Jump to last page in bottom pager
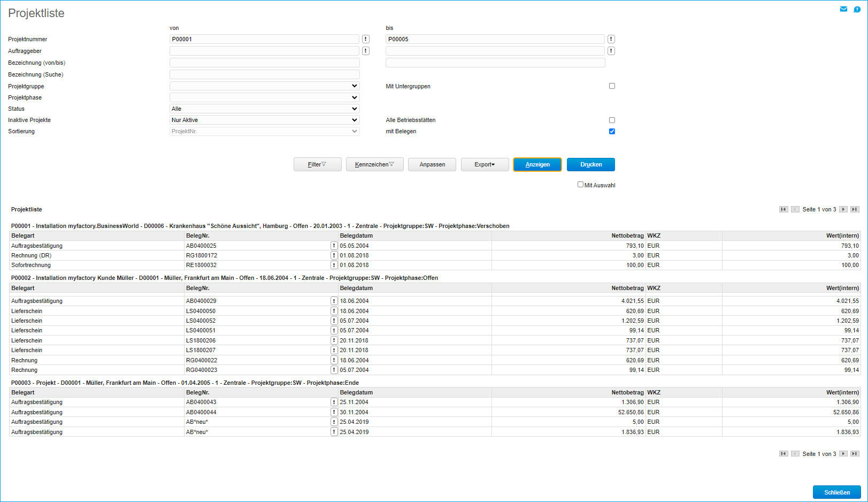This screenshot has height=502, width=868. pyautogui.click(x=855, y=453)
